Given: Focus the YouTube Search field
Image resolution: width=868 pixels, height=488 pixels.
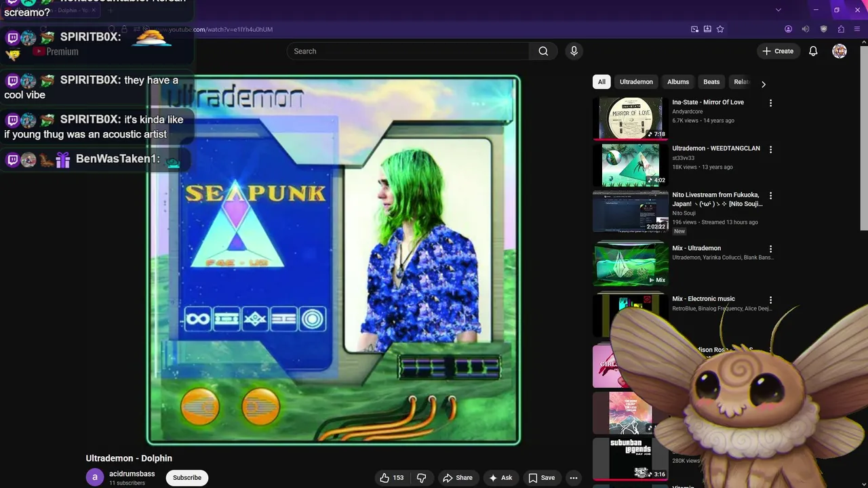Looking at the screenshot, I should (408, 51).
